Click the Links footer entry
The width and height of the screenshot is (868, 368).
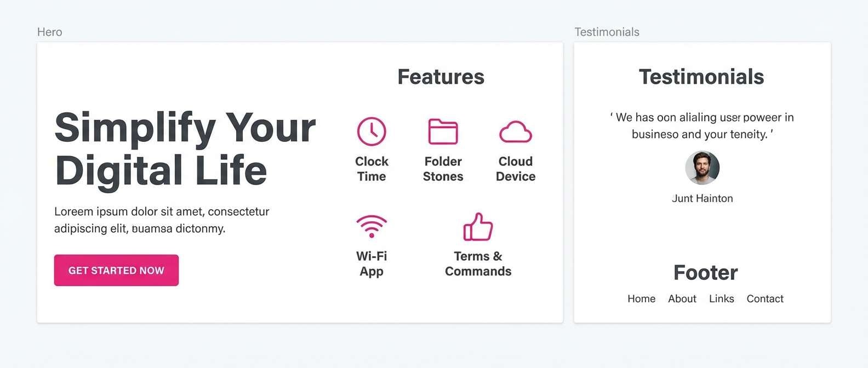721,298
